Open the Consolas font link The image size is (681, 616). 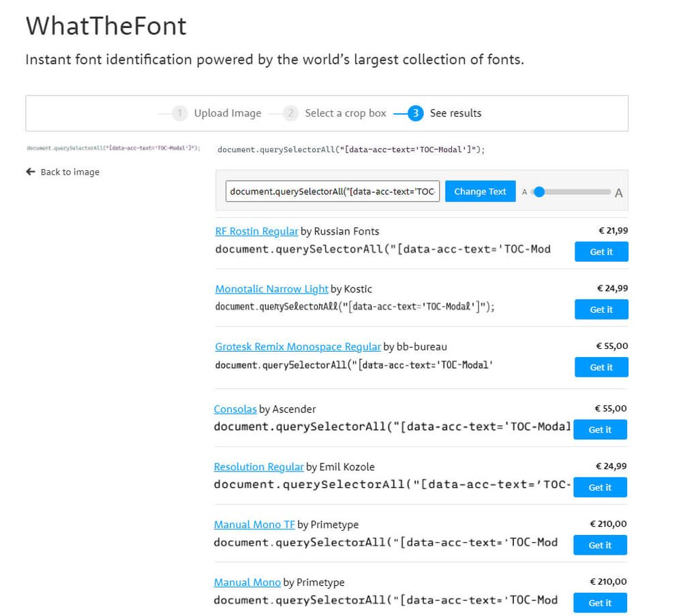pos(235,409)
